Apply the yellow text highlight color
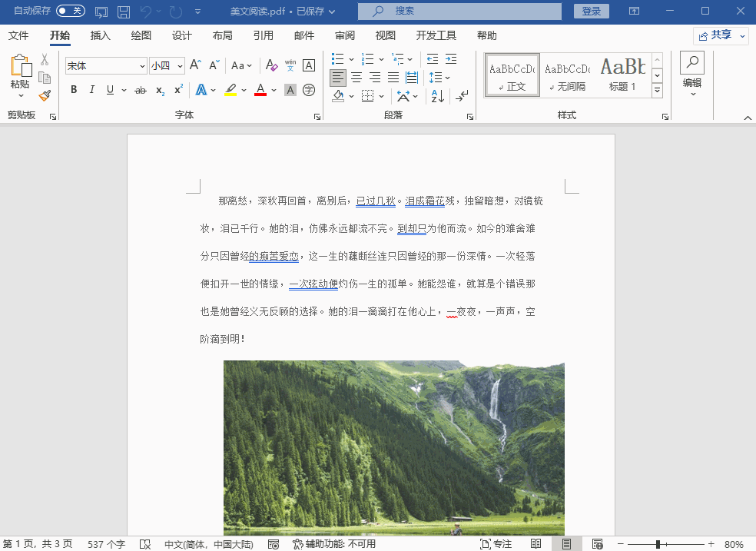Viewport: 756px width, 551px height. point(230,90)
